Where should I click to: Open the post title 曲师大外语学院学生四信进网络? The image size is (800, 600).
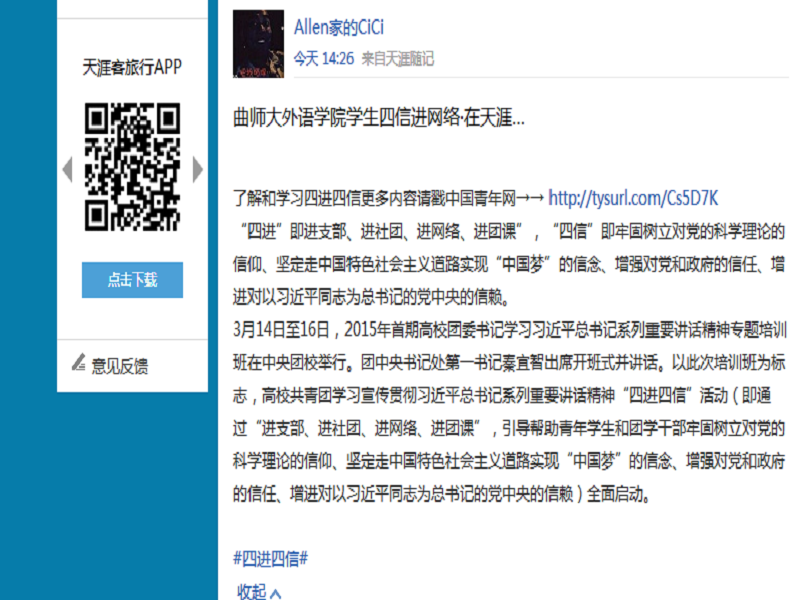click(x=379, y=118)
